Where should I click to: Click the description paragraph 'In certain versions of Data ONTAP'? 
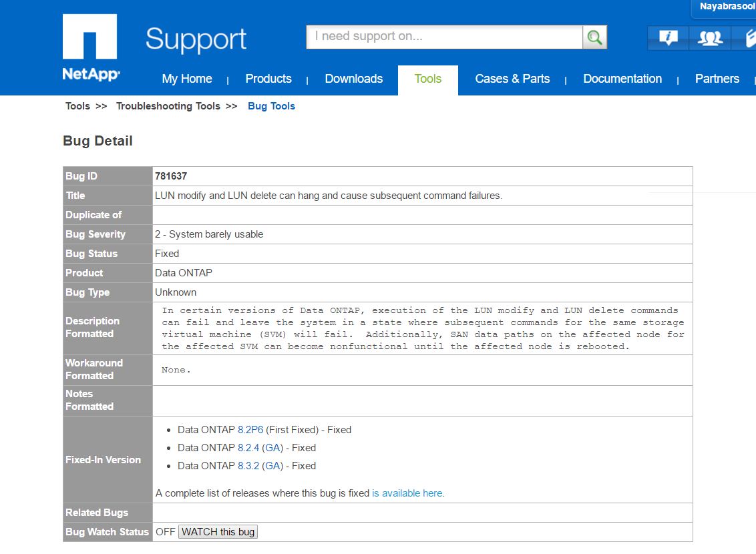423,328
